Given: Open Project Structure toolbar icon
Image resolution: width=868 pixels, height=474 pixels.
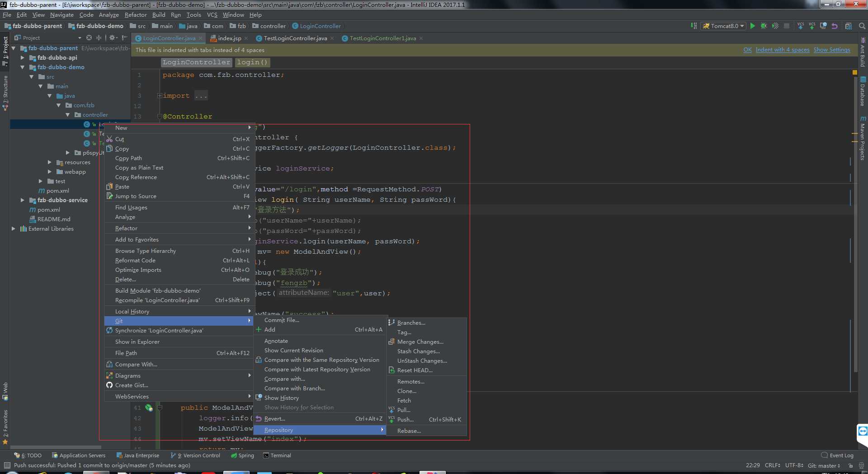Looking at the screenshot, I should click(x=849, y=26).
